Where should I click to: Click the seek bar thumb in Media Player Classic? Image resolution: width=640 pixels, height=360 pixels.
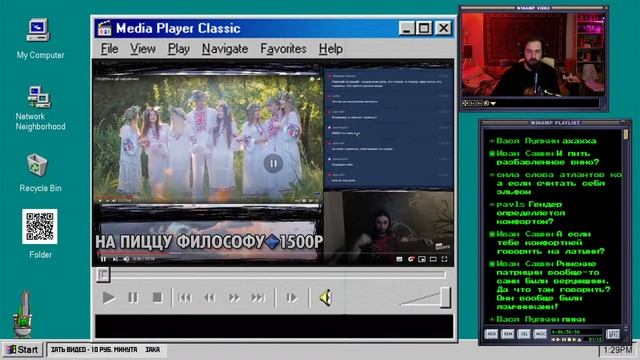click(x=103, y=275)
